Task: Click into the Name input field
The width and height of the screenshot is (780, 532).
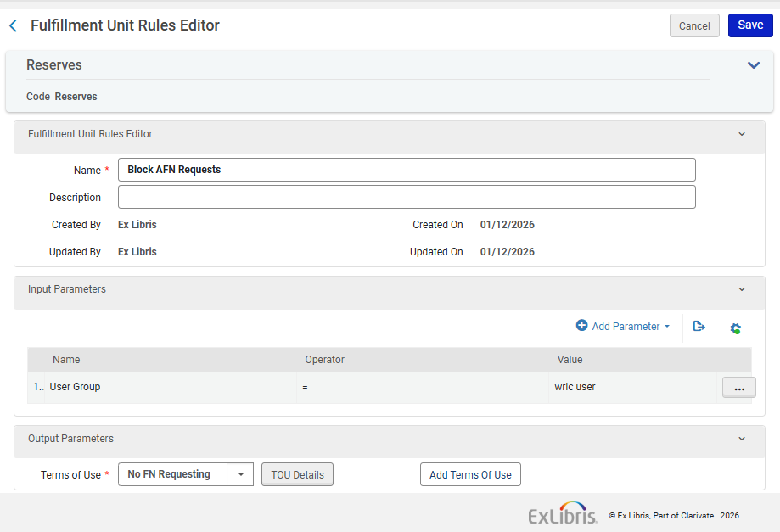Action: [x=407, y=170]
